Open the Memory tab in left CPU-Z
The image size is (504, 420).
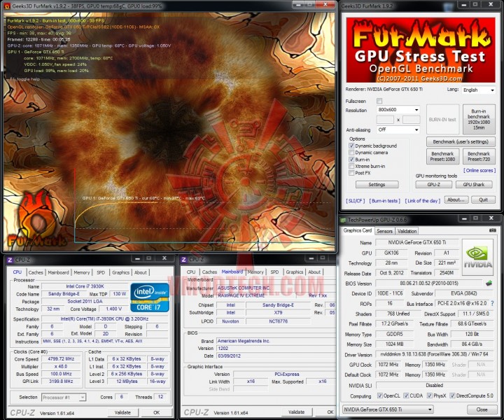tap(82, 272)
